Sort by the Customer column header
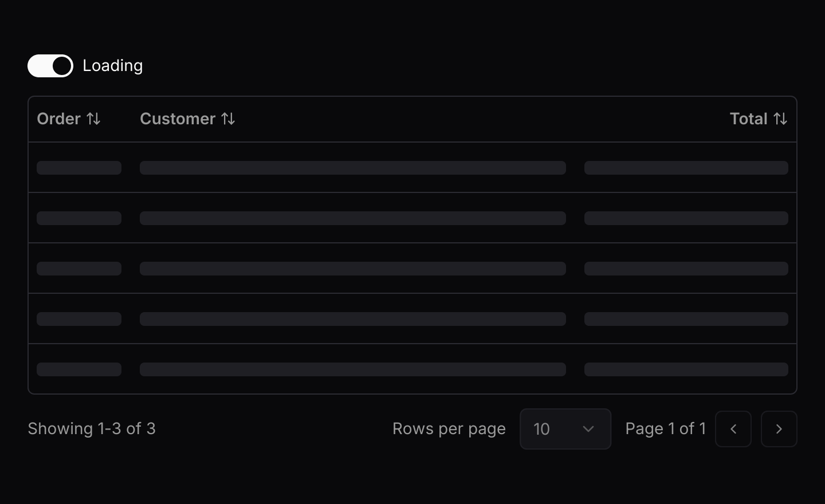 [187, 119]
